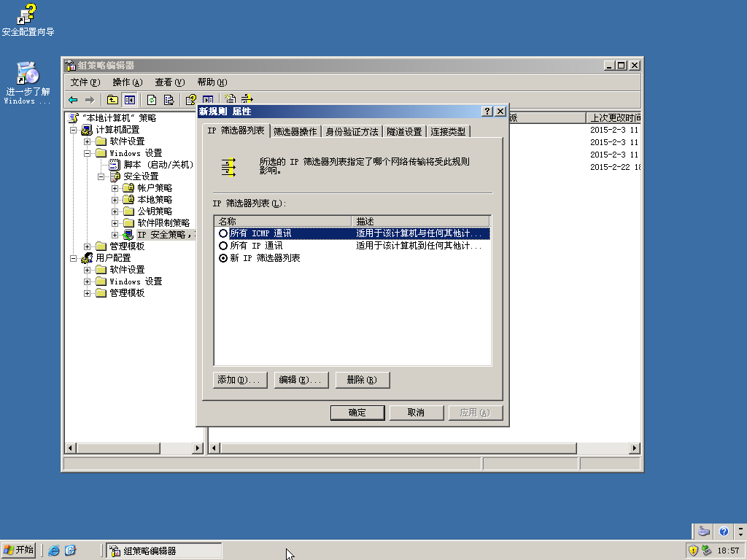
Task: Click the dialog's question mark help button
Action: pyautogui.click(x=487, y=111)
